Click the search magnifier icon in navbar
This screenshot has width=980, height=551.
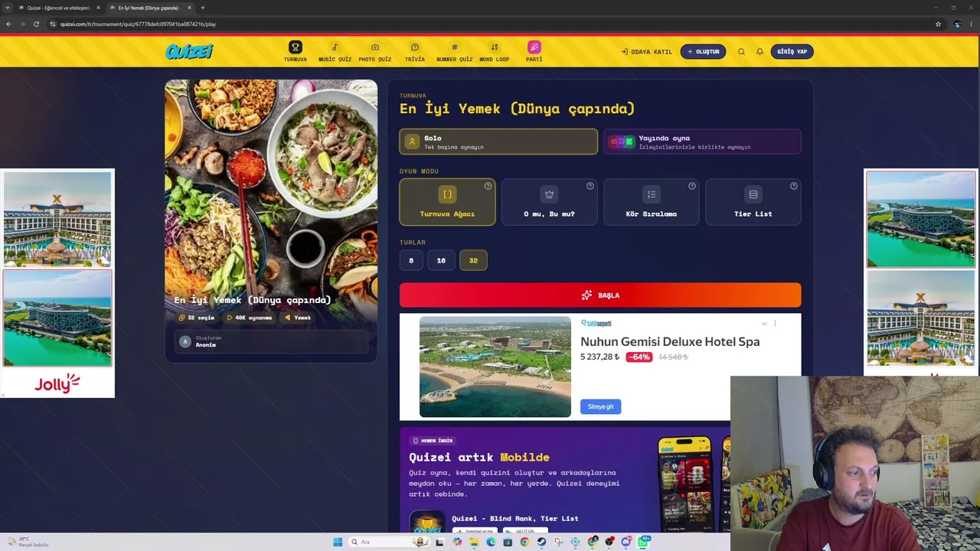741,52
